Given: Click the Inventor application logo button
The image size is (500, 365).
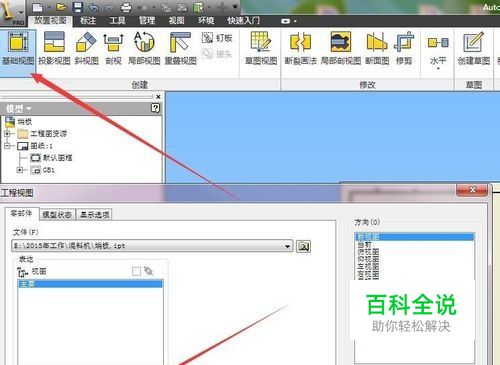Looking at the screenshot, I should coord(12,13).
